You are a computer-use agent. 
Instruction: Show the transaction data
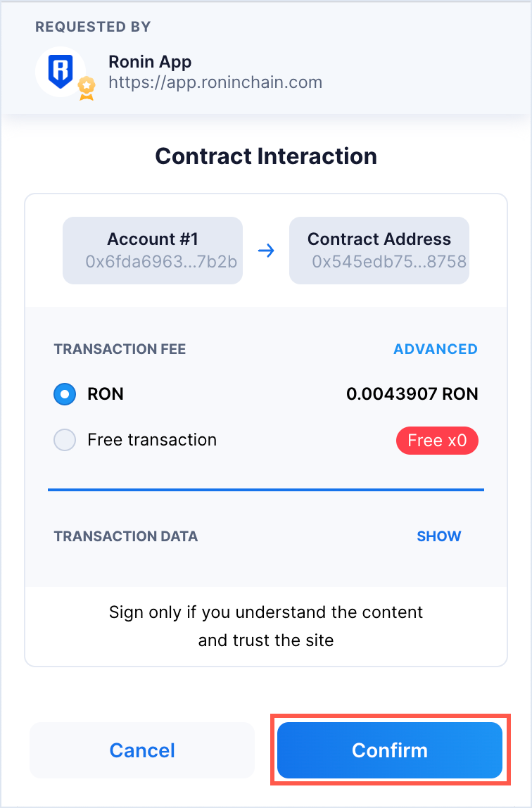pyautogui.click(x=438, y=536)
